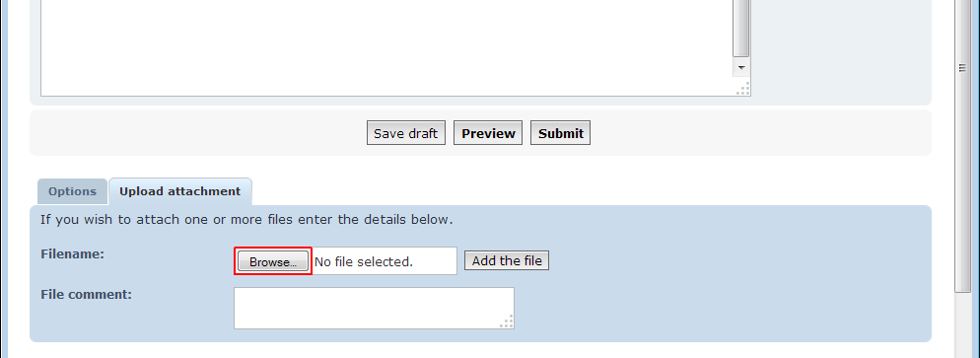Open the file picker with Browse...

(x=273, y=261)
